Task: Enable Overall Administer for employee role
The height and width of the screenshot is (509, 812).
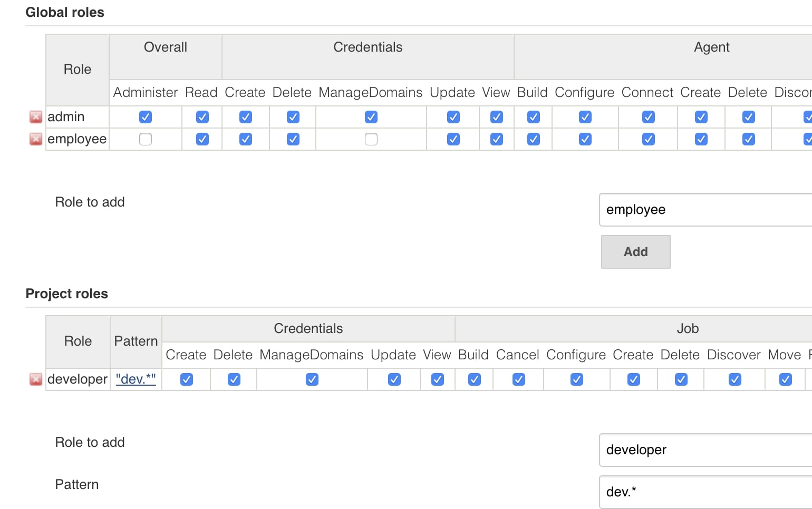Action: click(146, 139)
